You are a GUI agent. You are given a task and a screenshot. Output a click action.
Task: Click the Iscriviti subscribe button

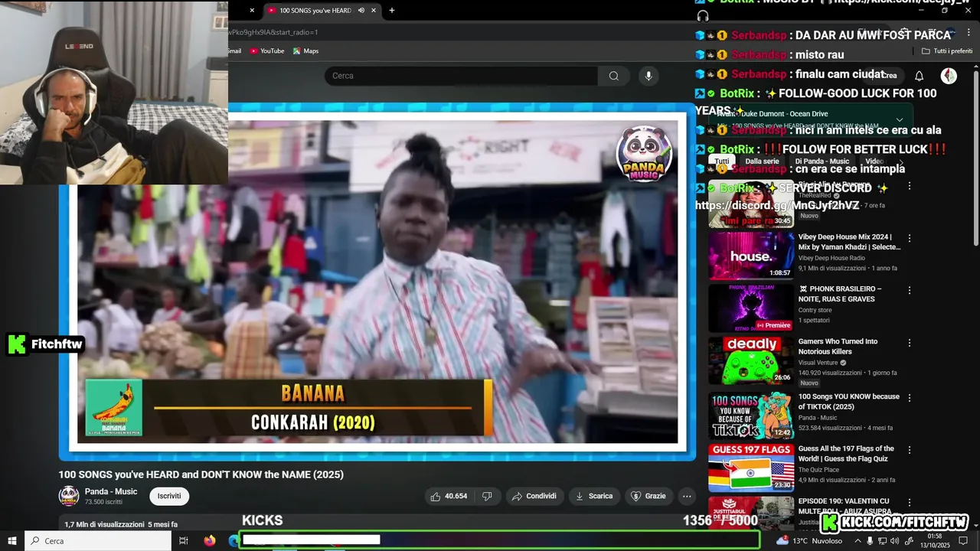pos(169,496)
